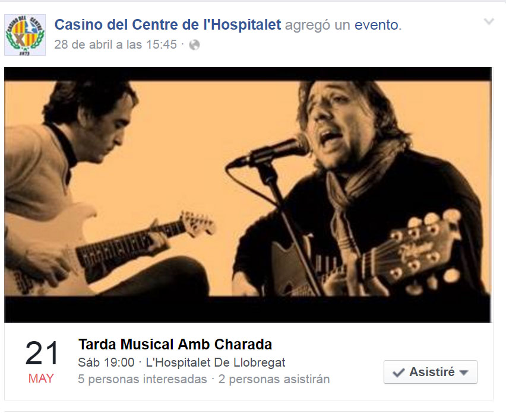
Task: Open the Casino del Centre profile picture
Action: (x=25, y=35)
